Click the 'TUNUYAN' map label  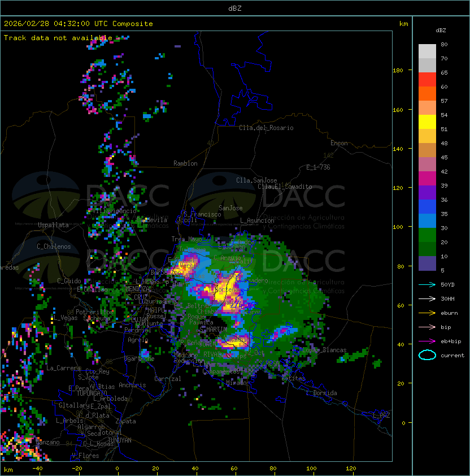coord(120,440)
